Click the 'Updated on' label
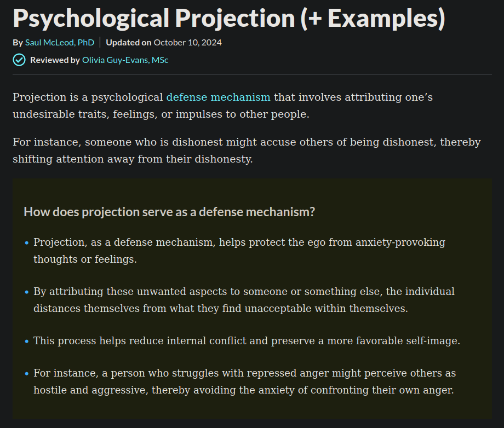The width and height of the screenshot is (504, 428). [129, 42]
